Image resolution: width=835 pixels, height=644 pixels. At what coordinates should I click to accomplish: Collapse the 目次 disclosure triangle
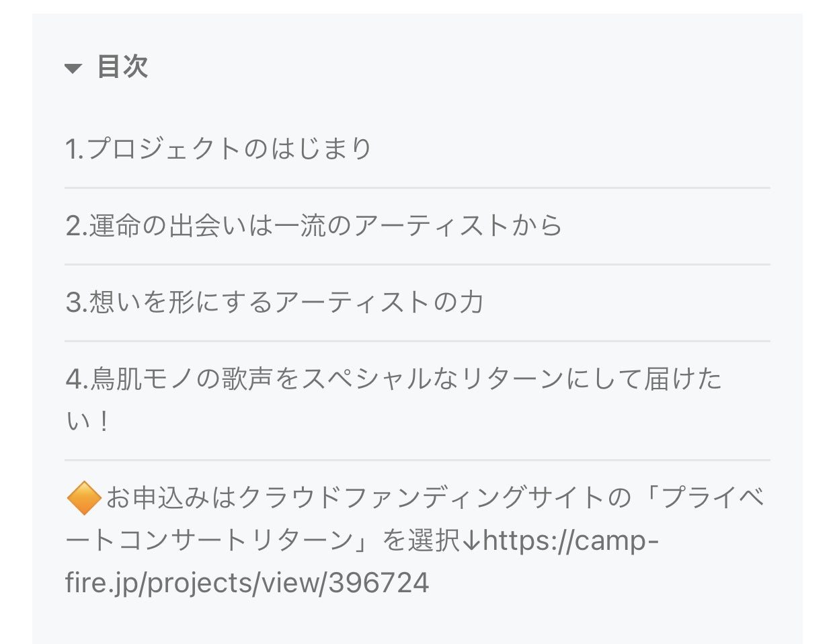(73, 68)
